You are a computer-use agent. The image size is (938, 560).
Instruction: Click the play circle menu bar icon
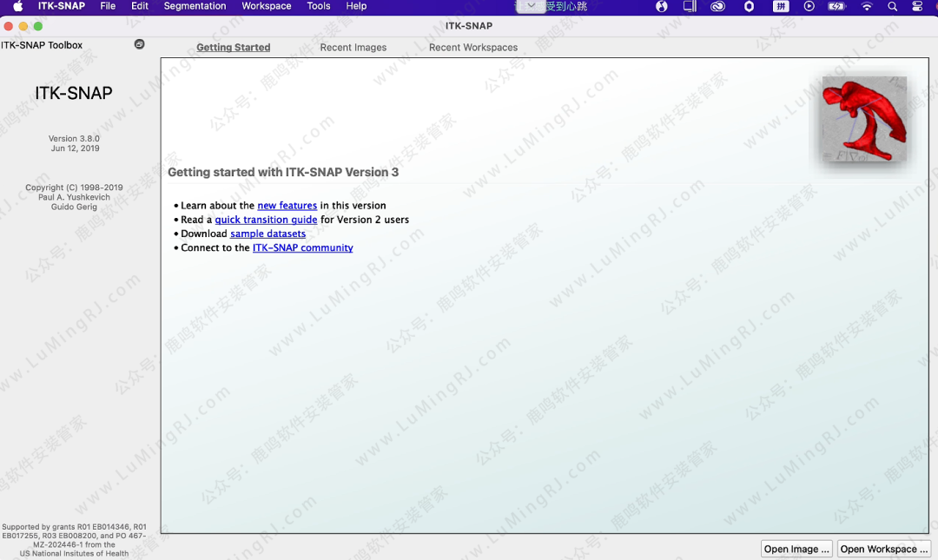(x=809, y=6)
